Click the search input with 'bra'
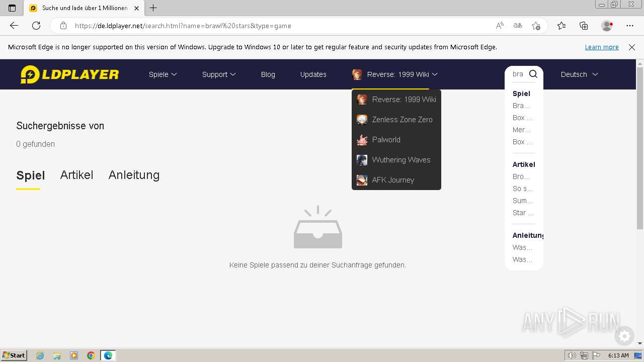The image size is (644, 362). coord(518,74)
